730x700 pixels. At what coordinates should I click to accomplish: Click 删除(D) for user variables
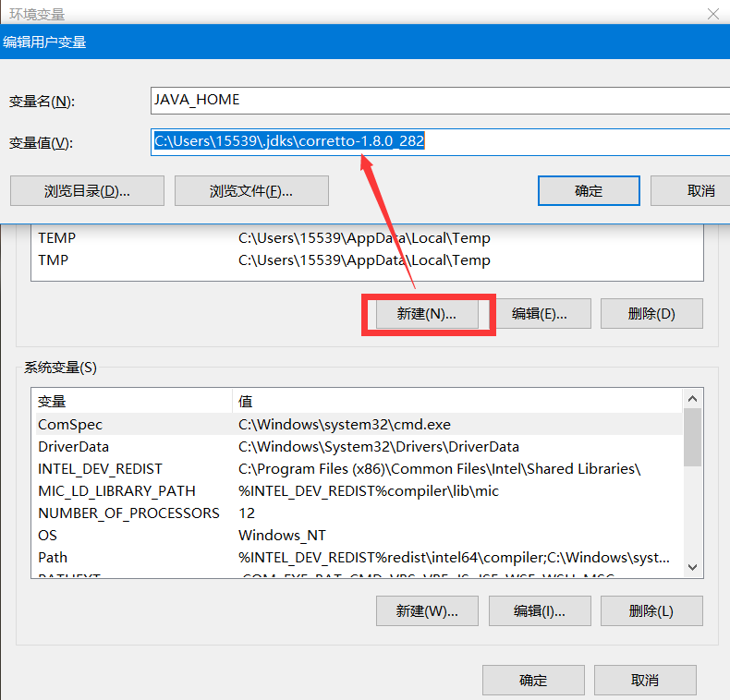pyautogui.click(x=651, y=314)
